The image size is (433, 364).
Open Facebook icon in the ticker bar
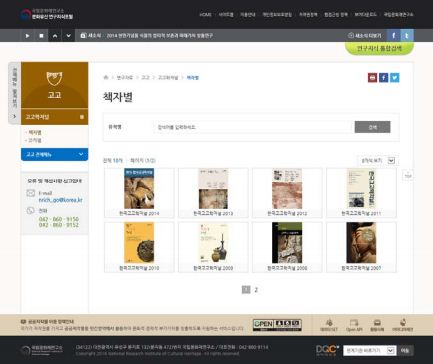coord(393,35)
